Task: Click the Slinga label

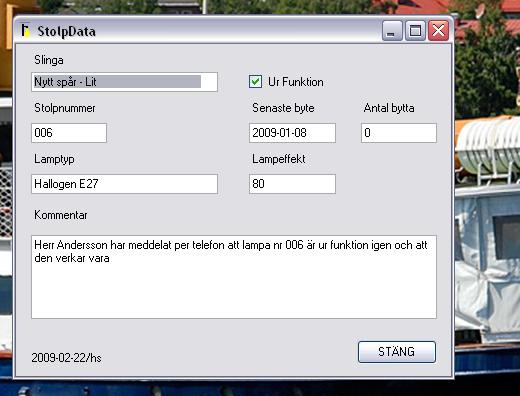Action: pos(49,60)
